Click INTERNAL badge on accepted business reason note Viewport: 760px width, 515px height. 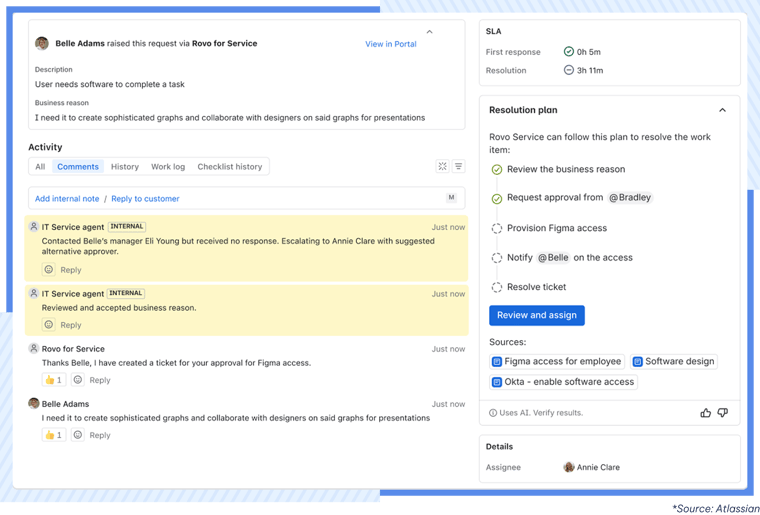[x=127, y=293]
